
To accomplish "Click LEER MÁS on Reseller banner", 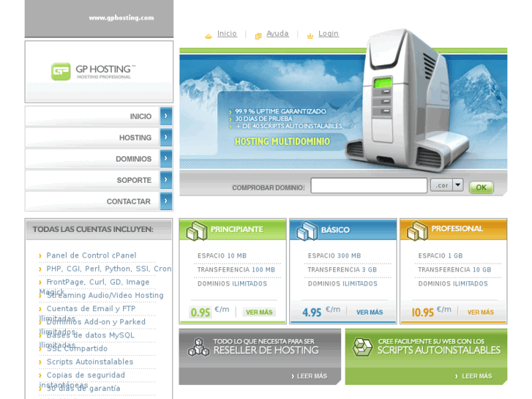I will pyautogui.click(x=310, y=376).
